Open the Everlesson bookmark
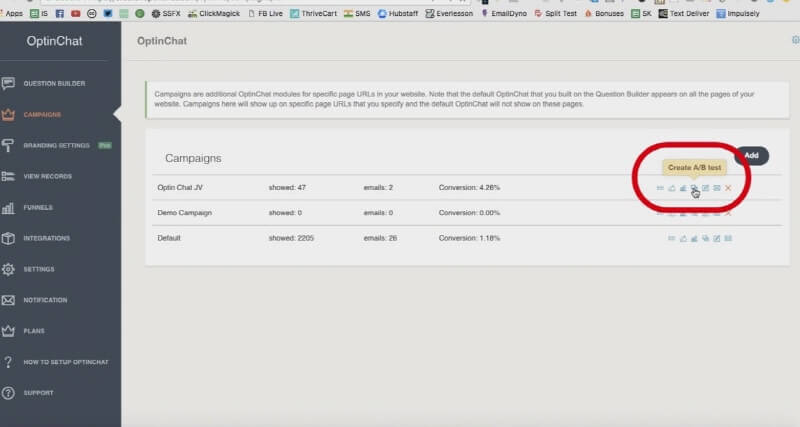 tap(449, 14)
